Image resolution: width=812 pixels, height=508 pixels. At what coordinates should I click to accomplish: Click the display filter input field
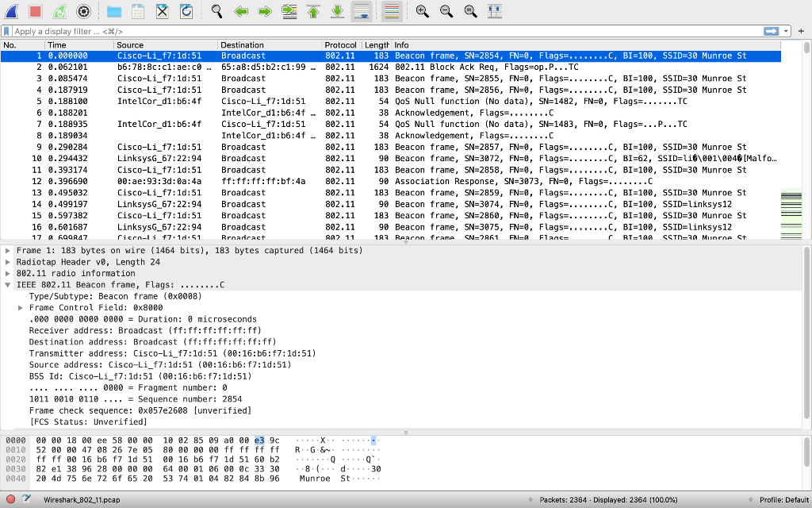[x=387, y=32]
